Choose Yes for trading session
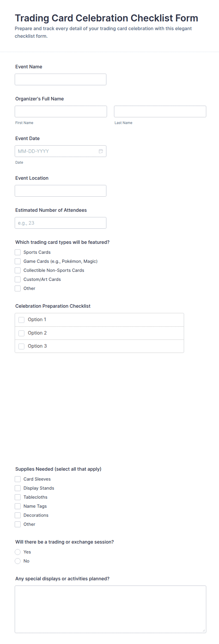Screen dimensions: 219x644 point(17,552)
